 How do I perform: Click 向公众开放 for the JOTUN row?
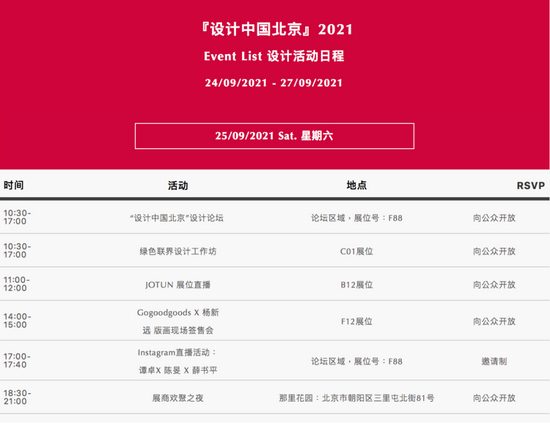(x=494, y=284)
